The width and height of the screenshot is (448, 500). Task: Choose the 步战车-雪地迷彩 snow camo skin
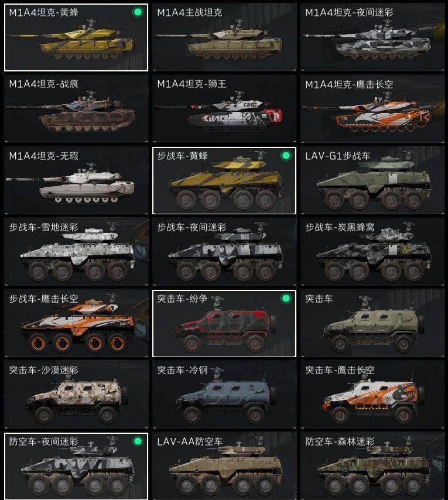[76, 252]
